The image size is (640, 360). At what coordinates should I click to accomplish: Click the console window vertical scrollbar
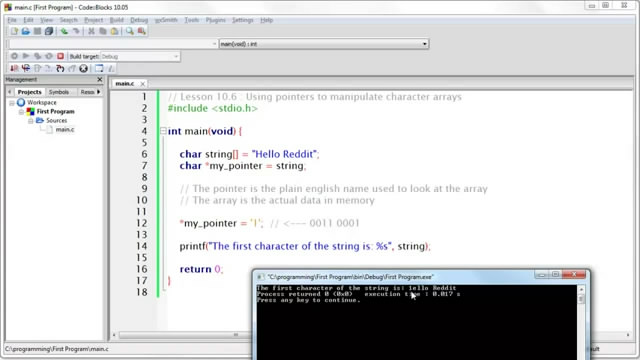click(x=581, y=322)
